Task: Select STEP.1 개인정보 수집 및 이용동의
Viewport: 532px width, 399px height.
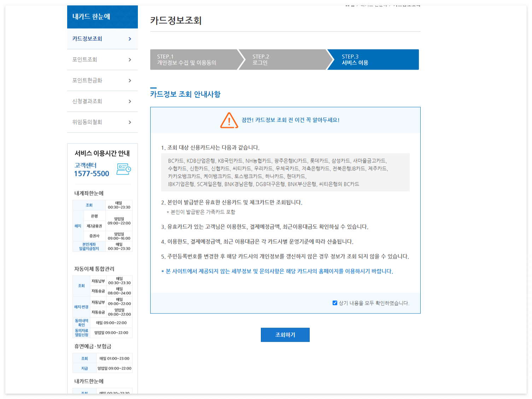Action: pyautogui.click(x=194, y=59)
